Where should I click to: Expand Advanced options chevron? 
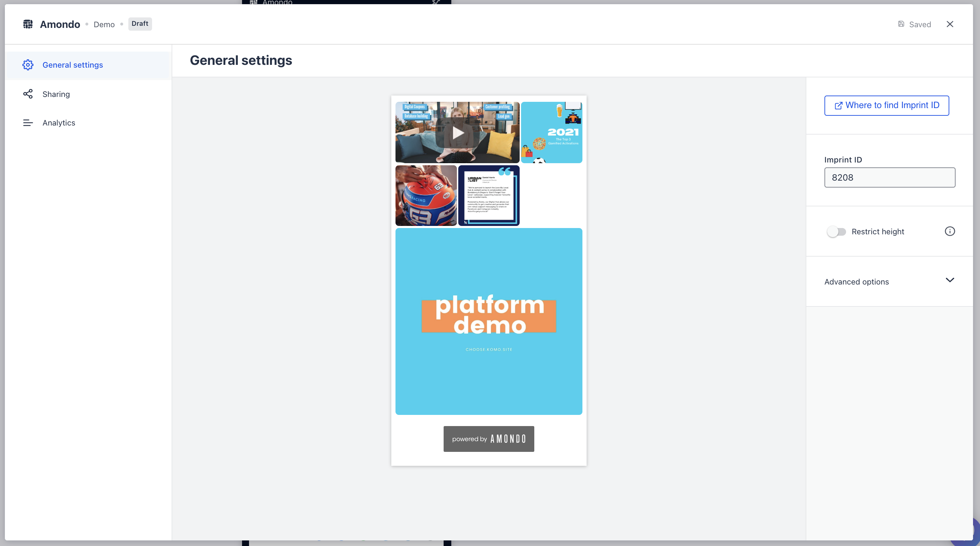click(950, 280)
